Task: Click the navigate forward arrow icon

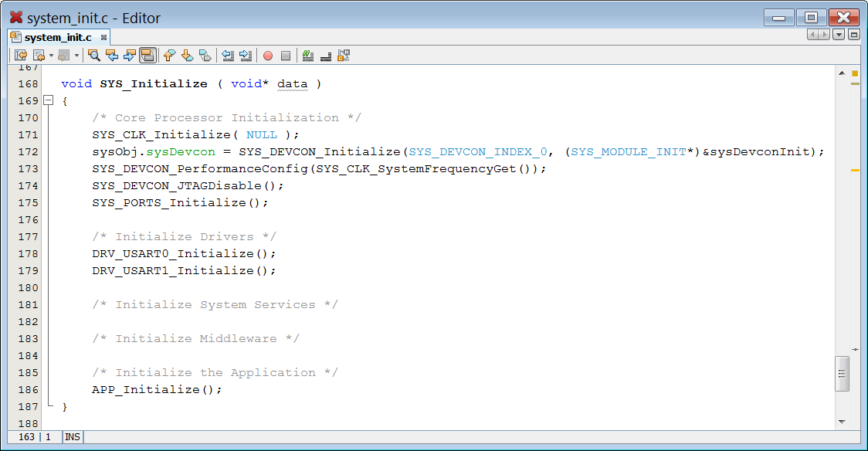Action: (x=63, y=55)
